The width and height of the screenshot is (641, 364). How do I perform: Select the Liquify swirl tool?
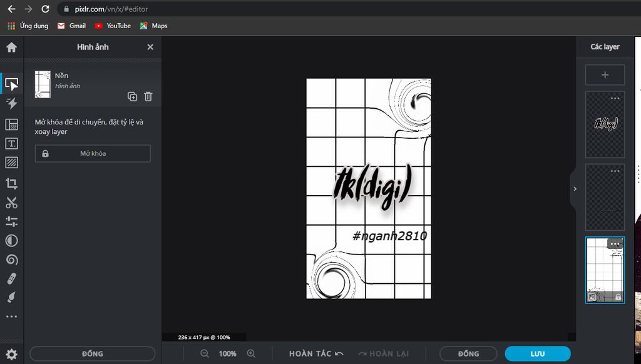coord(11,260)
